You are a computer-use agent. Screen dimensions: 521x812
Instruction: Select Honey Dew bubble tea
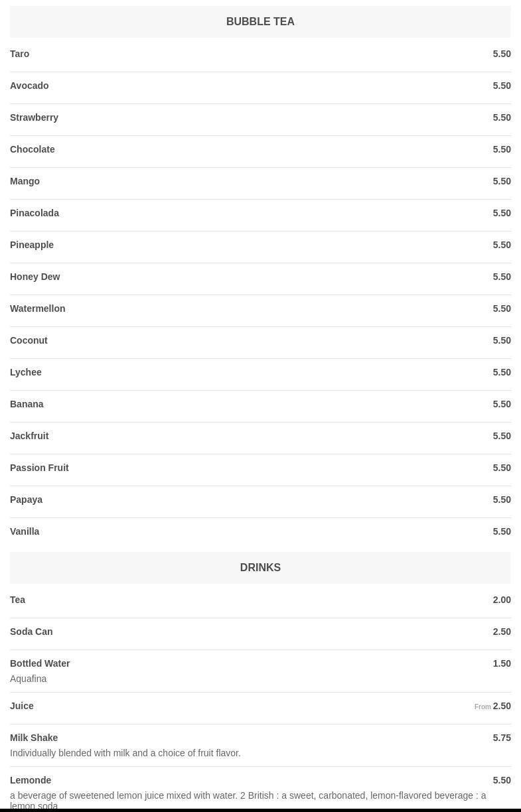tap(260, 278)
